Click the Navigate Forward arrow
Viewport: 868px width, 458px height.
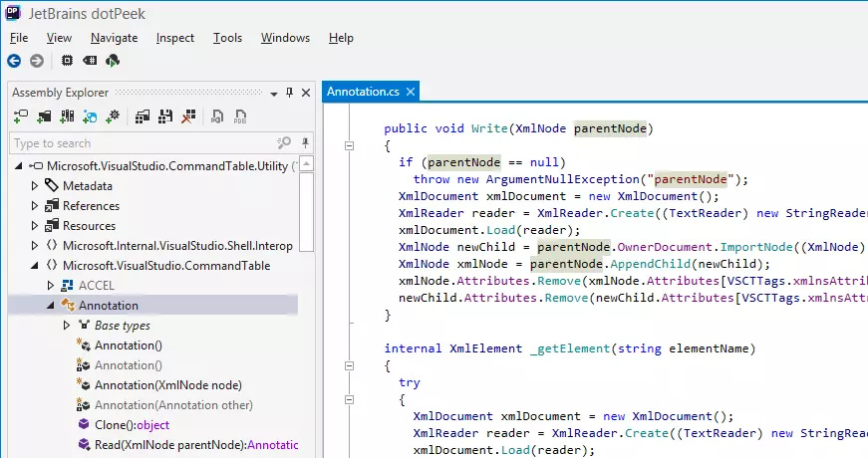click(x=37, y=61)
